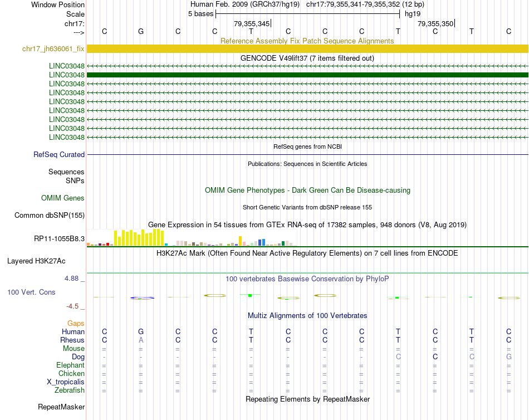Screen dimensions: 529x420
Task: Open Repeating Elements by RepeatMasker title
Action: point(308,399)
